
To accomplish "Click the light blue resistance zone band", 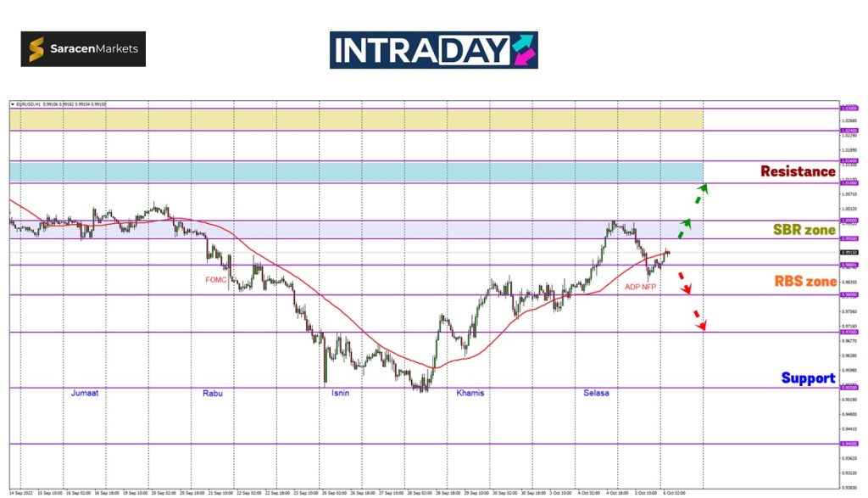I will click(x=356, y=171).
